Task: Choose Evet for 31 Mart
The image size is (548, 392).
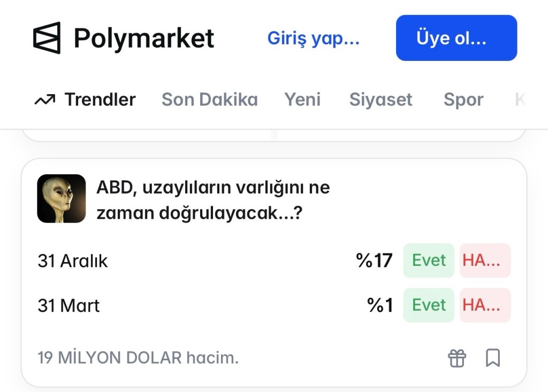Action: pyautogui.click(x=428, y=305)
